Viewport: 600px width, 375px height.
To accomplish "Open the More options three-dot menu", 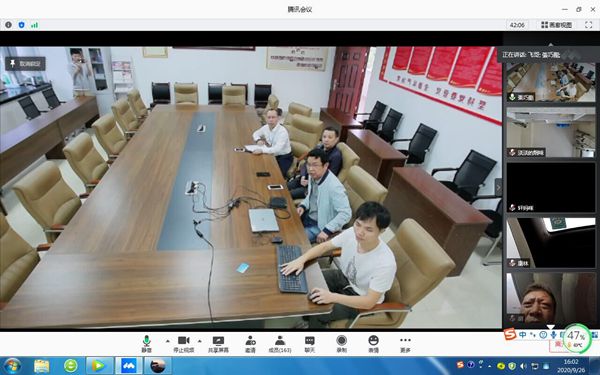I will [405, 344].
